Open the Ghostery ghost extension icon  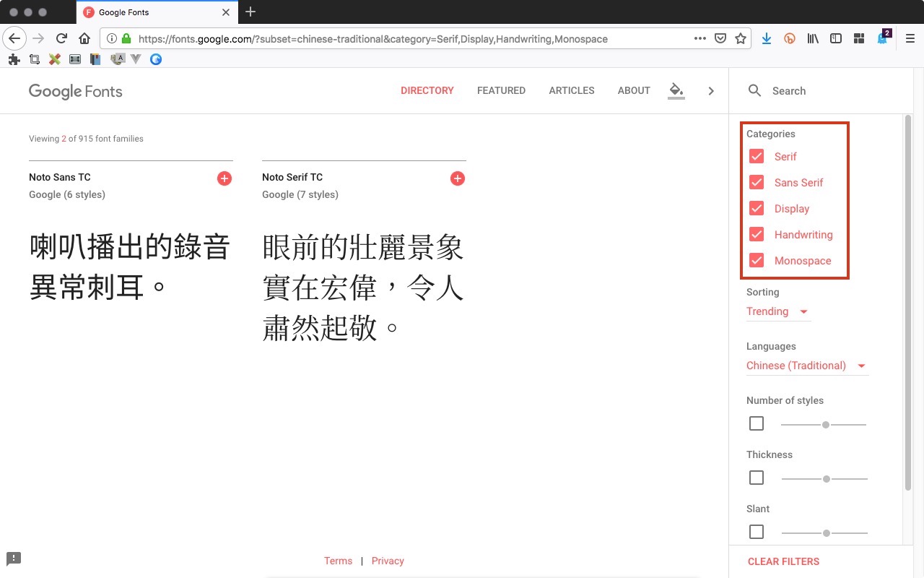pos(884,38)
